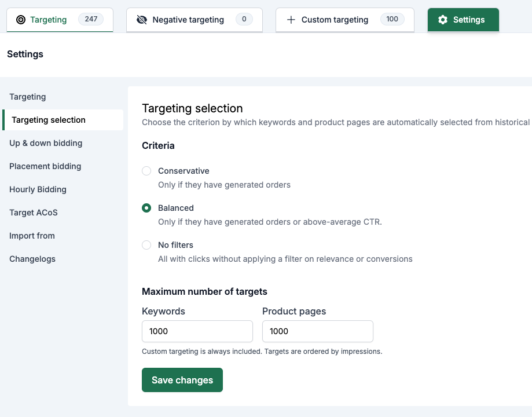Click the crossed-eye Negative targeting icon
The height and width of the screenshot is (417, 532).
[141, 20]
